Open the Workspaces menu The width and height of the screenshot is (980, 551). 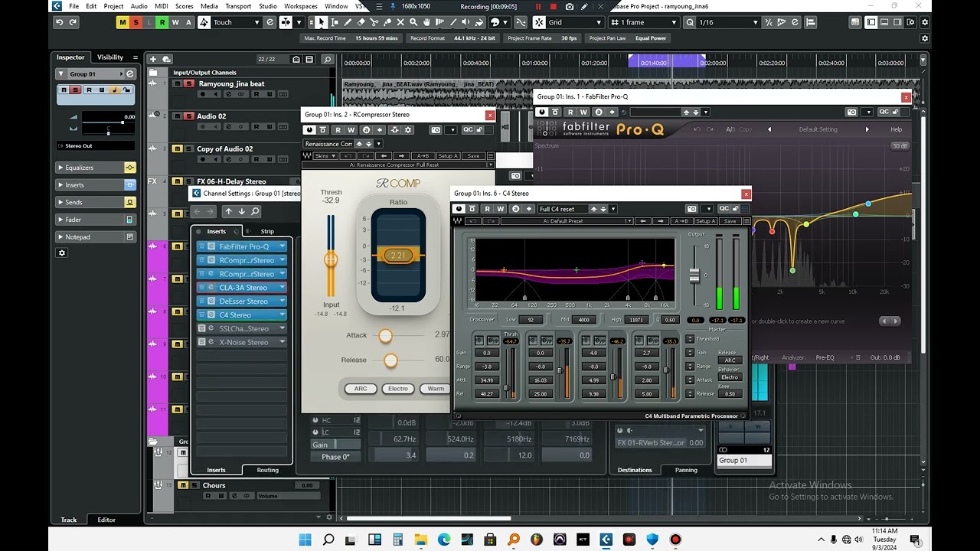coord(301,6)
